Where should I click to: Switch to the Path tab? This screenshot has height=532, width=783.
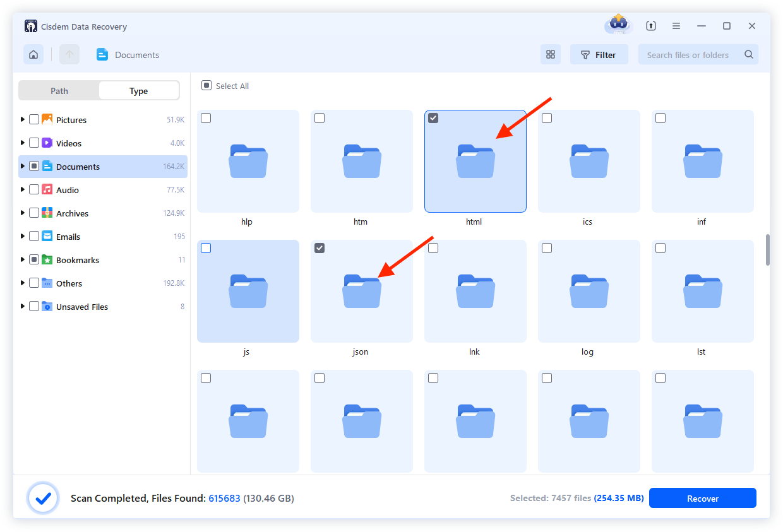tap(59, 91)
